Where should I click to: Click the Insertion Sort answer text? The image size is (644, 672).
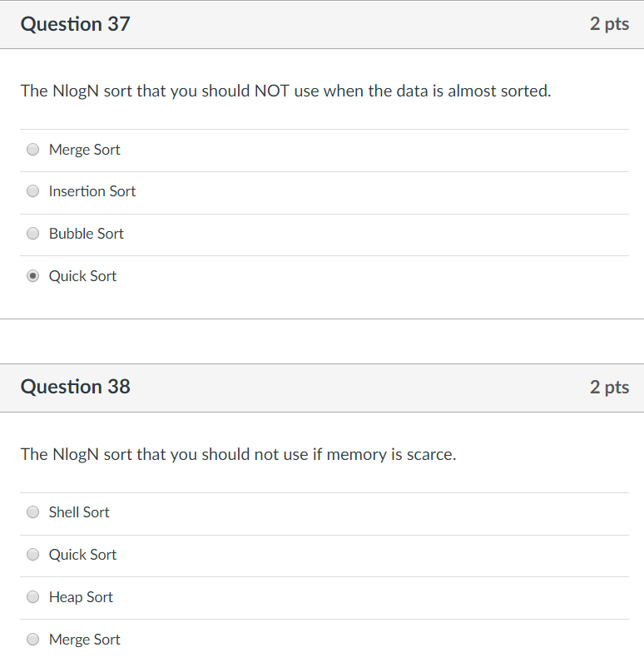coord(92,191)
